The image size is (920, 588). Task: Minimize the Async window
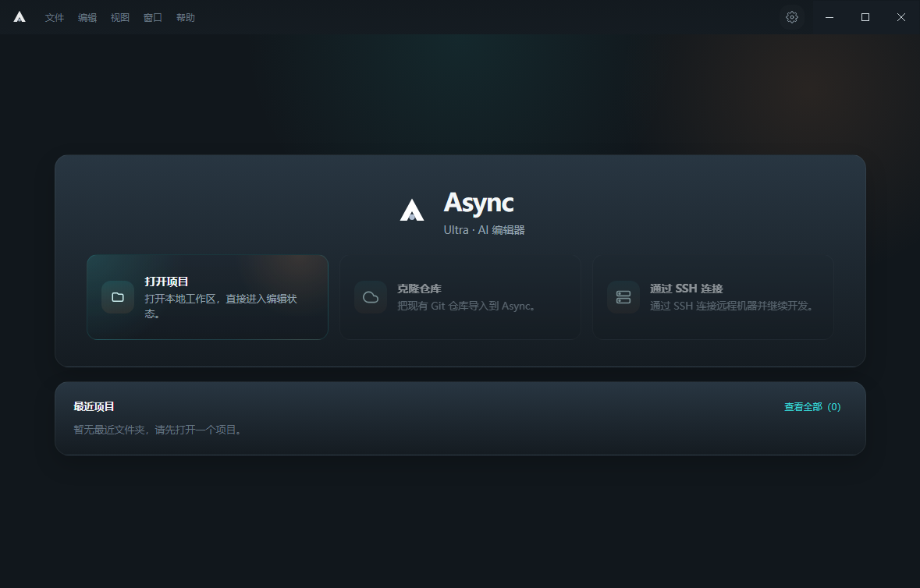829,16
